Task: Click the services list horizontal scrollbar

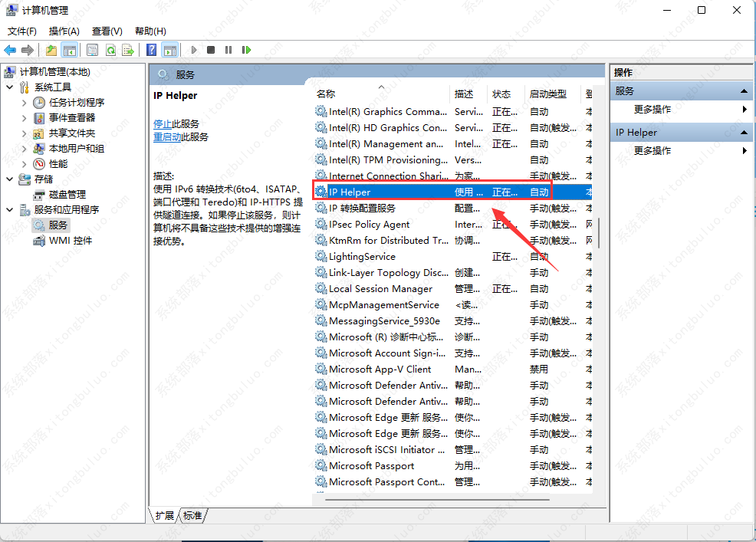Action: pos(437,500)
